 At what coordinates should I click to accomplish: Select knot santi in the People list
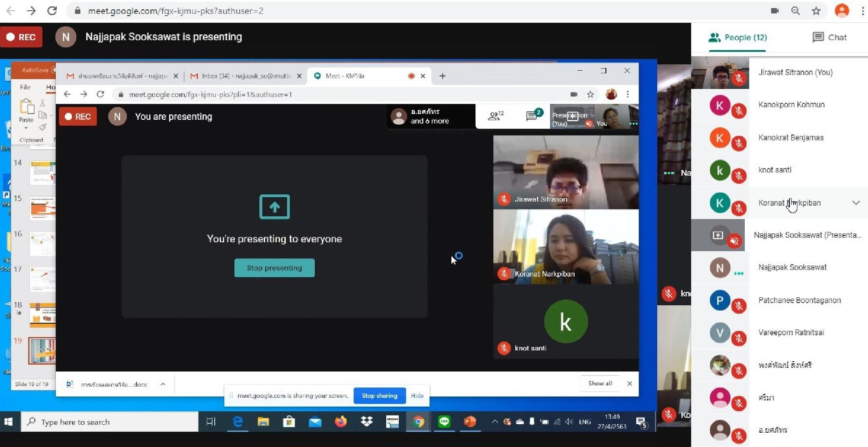click(x=780, y=170)
